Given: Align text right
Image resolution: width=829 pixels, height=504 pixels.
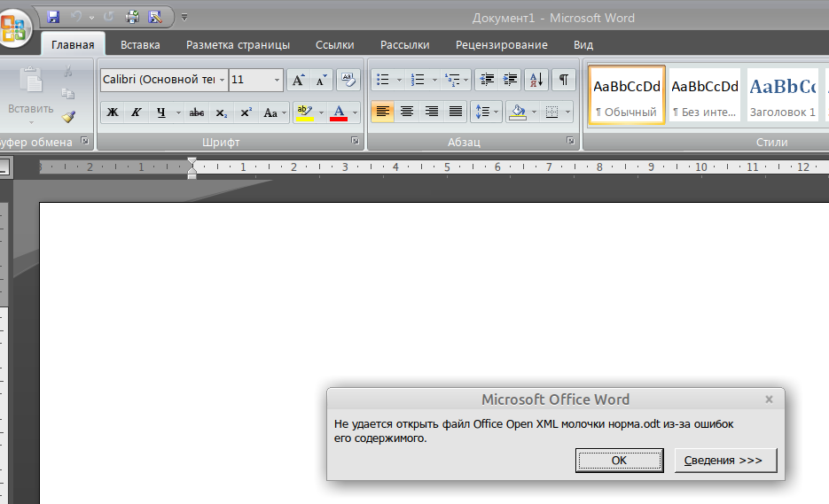Looking at the screenshot, I should click(x=431, y=112).
